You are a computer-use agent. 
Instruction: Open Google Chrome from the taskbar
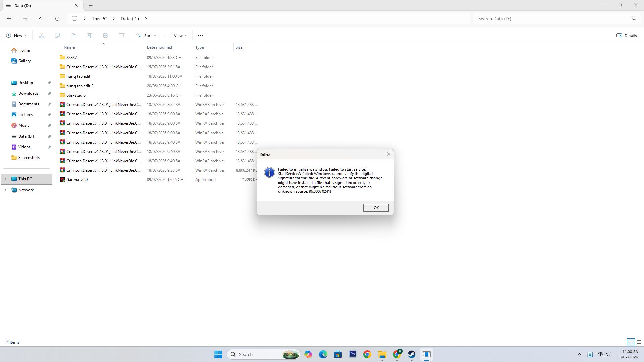pos(367,354)
